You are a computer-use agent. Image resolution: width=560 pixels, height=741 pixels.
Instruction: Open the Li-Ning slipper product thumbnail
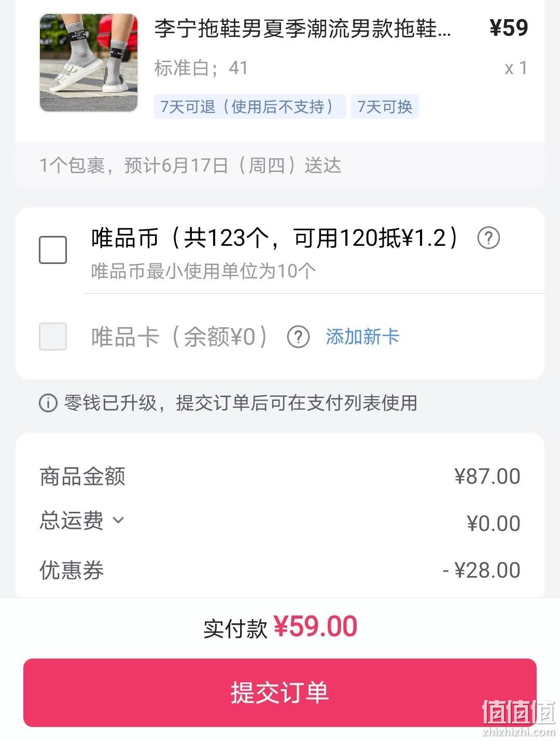point(89,63)
